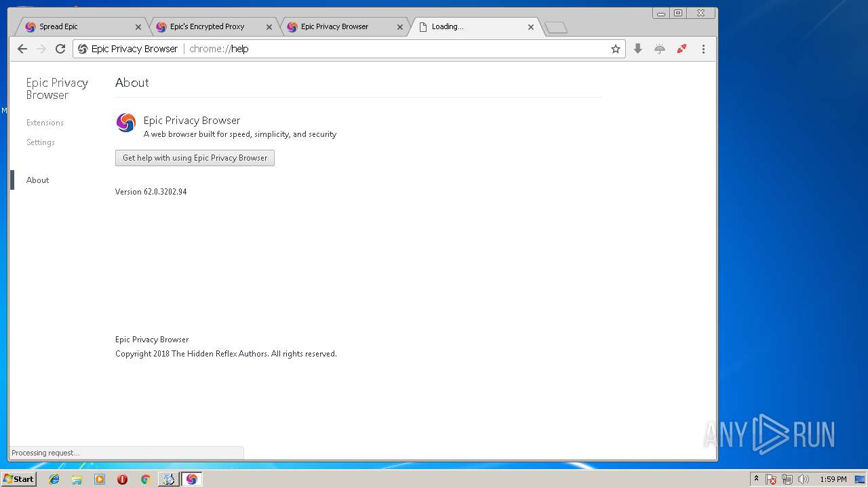Click the Epic browser taskbar button
This screenshot has height=488, width=868.
click(x=192, y=479)
